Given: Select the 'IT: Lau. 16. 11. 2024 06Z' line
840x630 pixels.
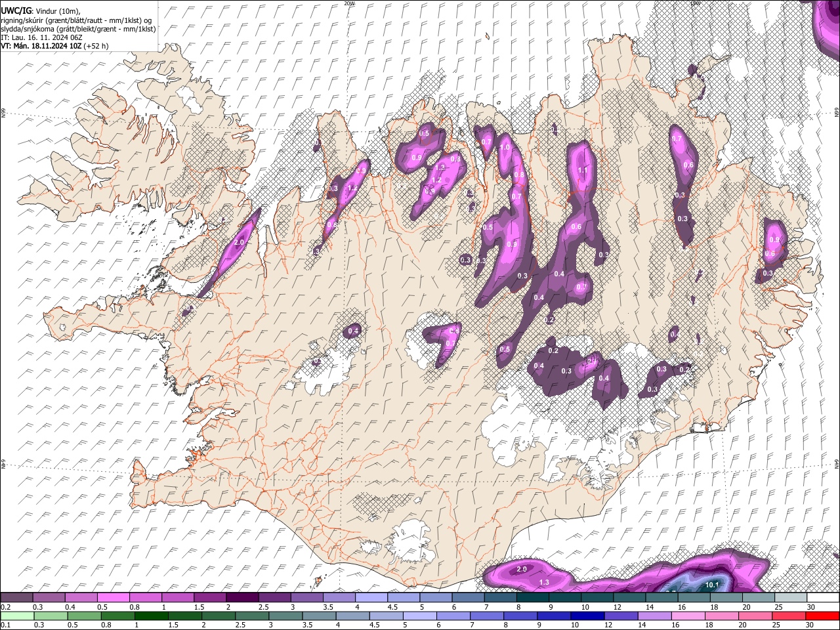Looking at the screenshot, I should click(x=41, y=37).
